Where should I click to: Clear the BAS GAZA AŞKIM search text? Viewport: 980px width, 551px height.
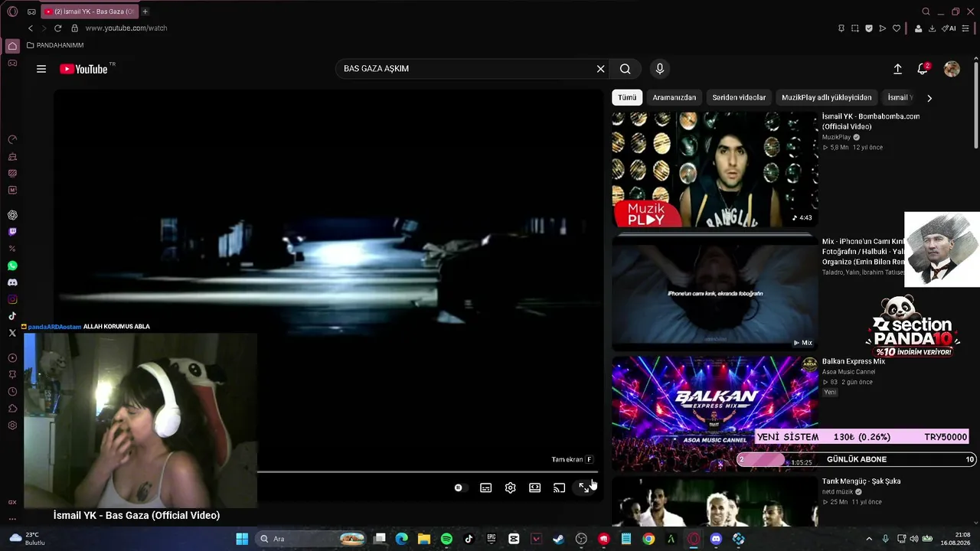600,69
